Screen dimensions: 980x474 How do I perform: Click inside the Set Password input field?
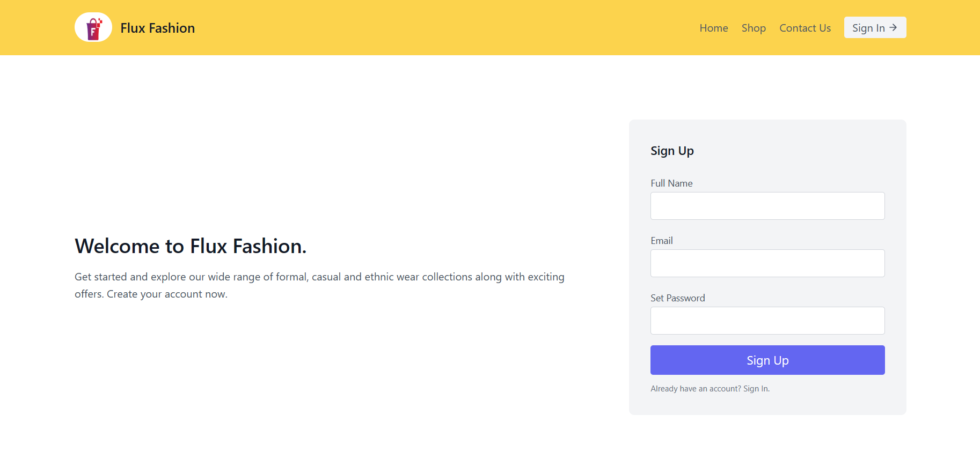(767, 320)
